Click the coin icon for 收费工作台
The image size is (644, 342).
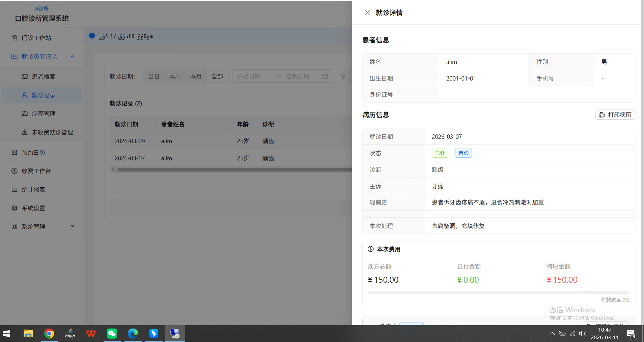coord(14,171)
